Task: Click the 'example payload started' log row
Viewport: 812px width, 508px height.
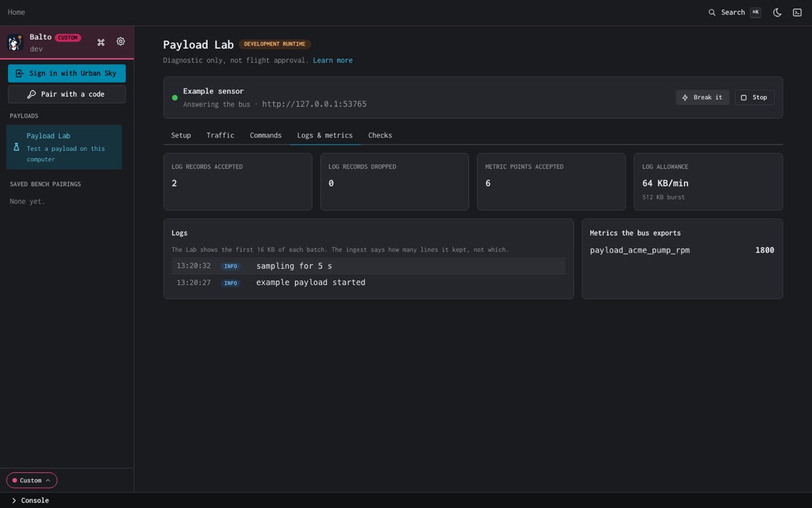Action: (x=369, y=282)
